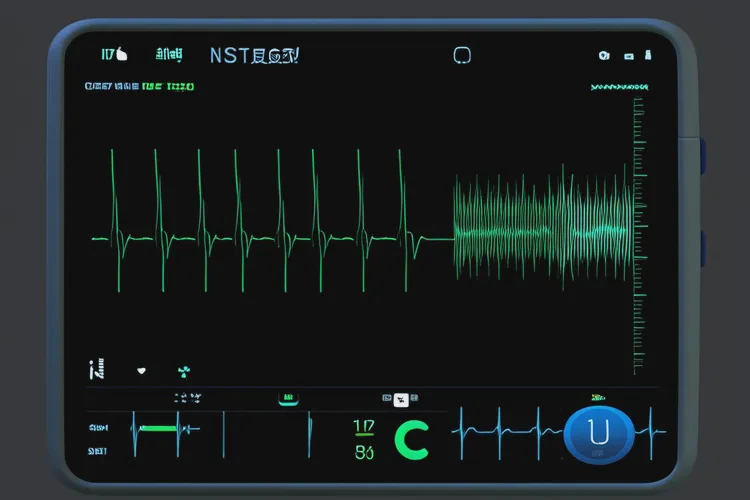Click the rectangular indicator icon in top right

point(629,56)
